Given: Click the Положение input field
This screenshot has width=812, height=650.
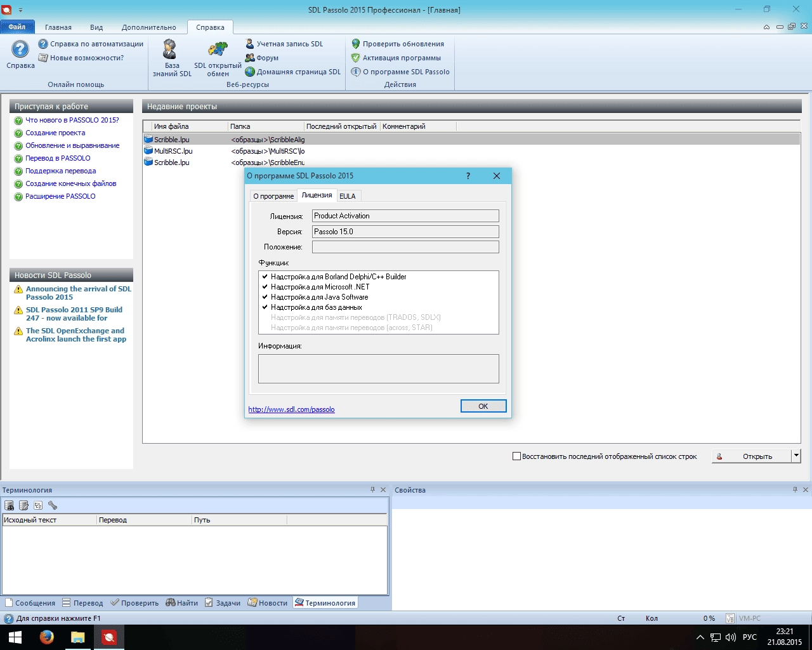Looking at the screenshot, I should pos(405,247).
